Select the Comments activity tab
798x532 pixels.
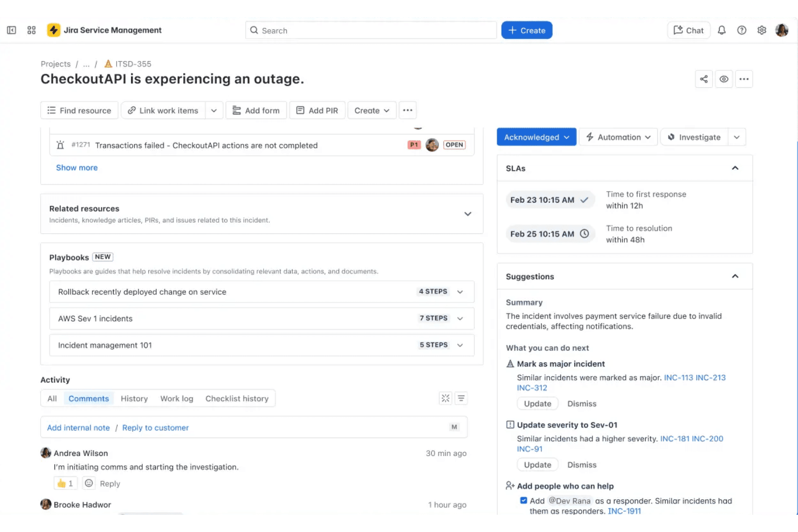tap(88, 399)
